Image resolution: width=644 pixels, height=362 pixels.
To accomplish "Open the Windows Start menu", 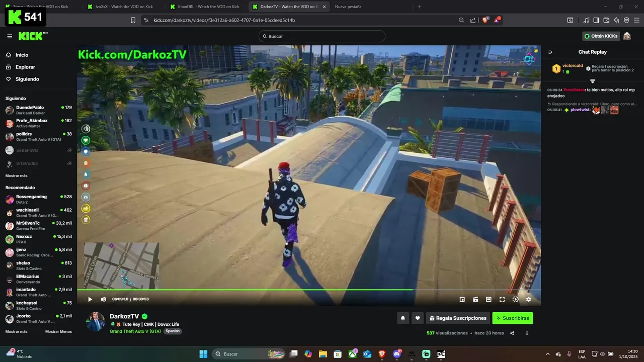I will pyautogui.click(x=203, y=354).
